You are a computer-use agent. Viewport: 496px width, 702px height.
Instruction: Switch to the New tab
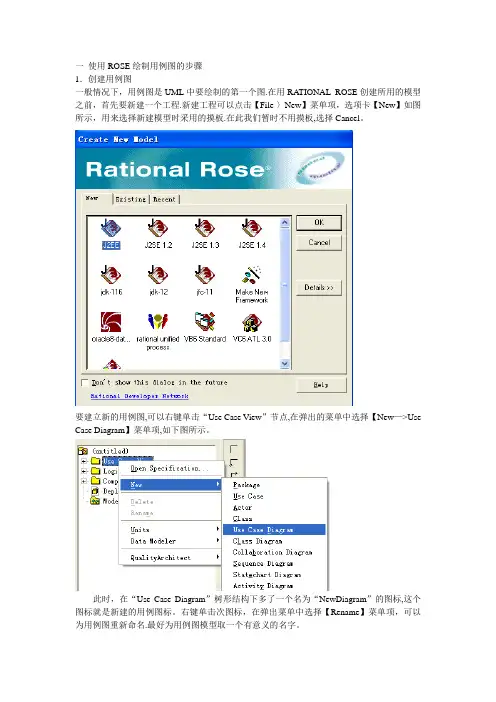(97, 198)
